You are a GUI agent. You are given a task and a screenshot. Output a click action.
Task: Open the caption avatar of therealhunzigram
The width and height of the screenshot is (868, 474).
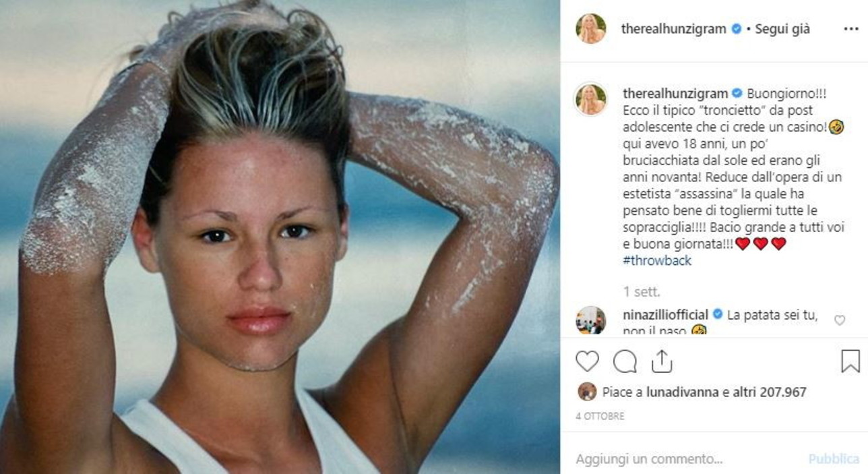[591, 100]
